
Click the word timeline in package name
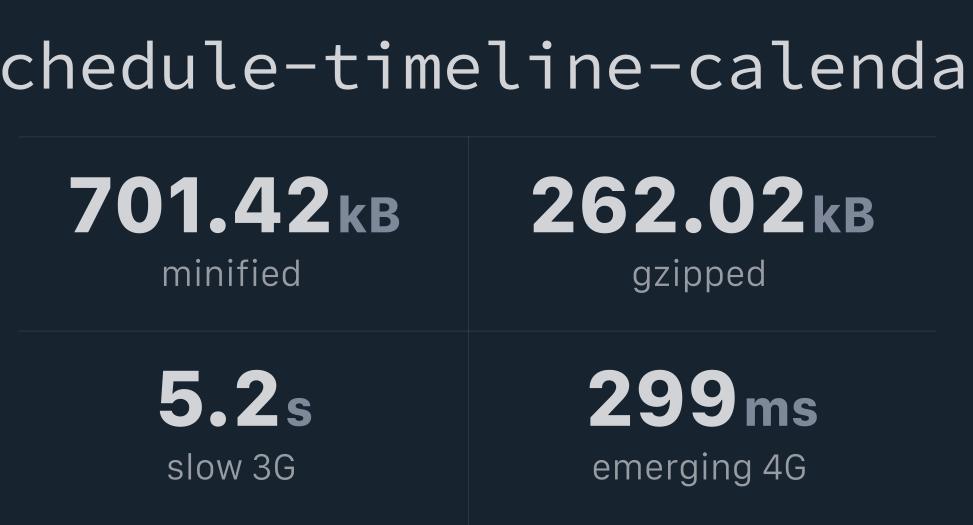click(x=483, y=66)
